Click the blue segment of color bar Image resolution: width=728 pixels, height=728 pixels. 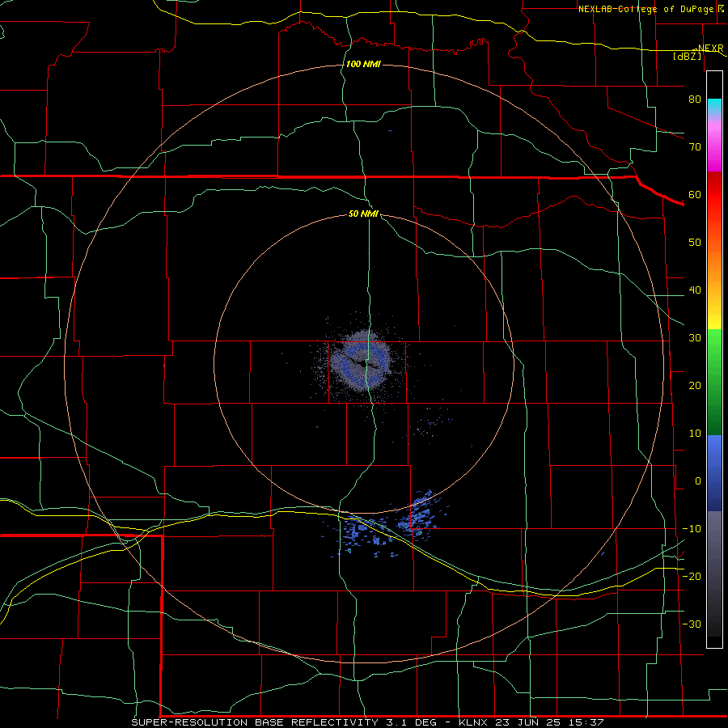(714, 472)
